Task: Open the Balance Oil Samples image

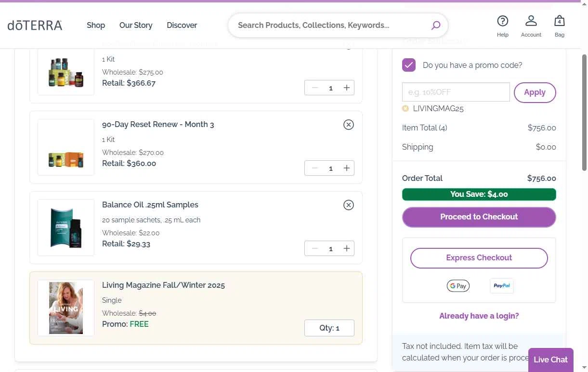Action: 66,228
